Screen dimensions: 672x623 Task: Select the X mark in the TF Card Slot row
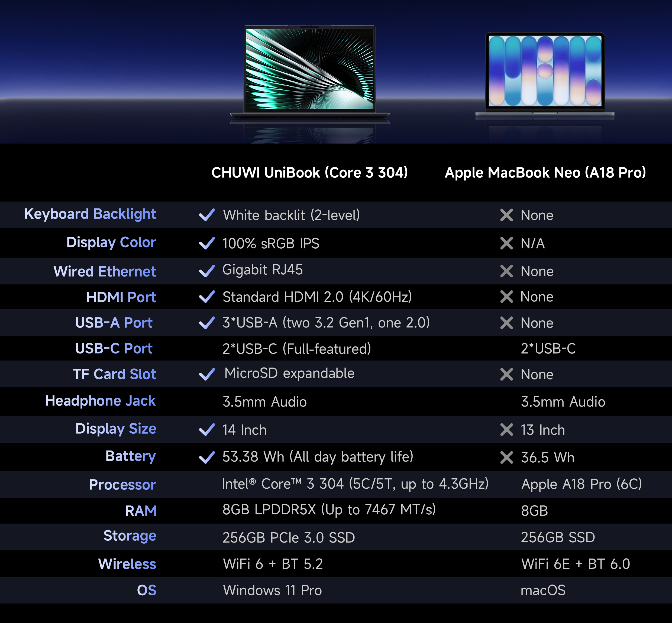pyautogui.click(x=506, y=374)
